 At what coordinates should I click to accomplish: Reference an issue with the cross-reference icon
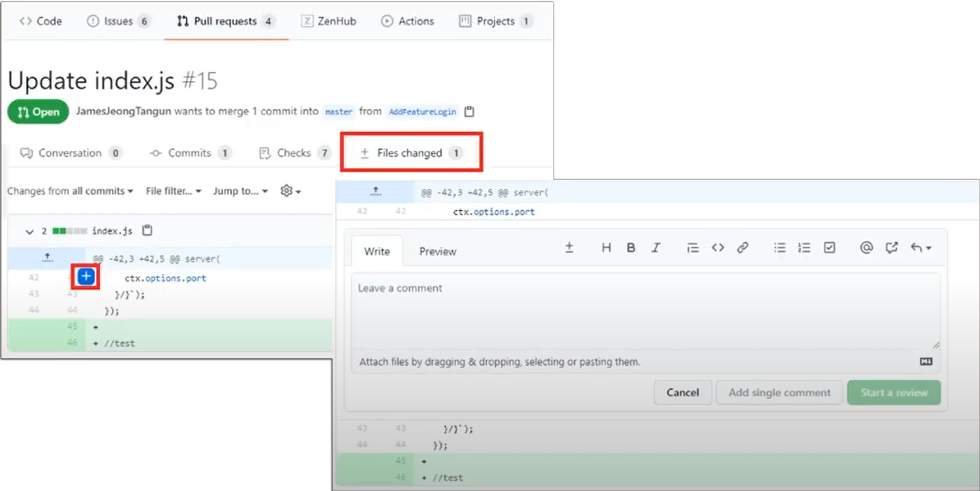click(x=892, y=248)
